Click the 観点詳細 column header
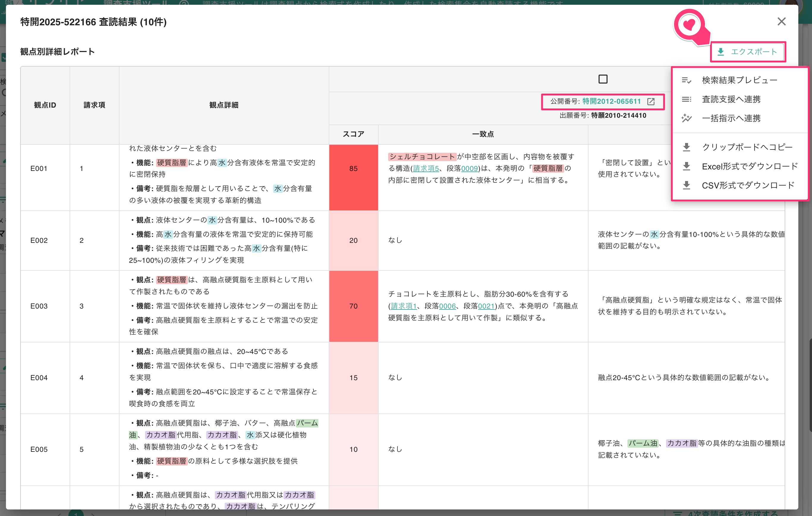Image resolution: width=812 pixels, height=516 pixels. [x=224, y=105]
